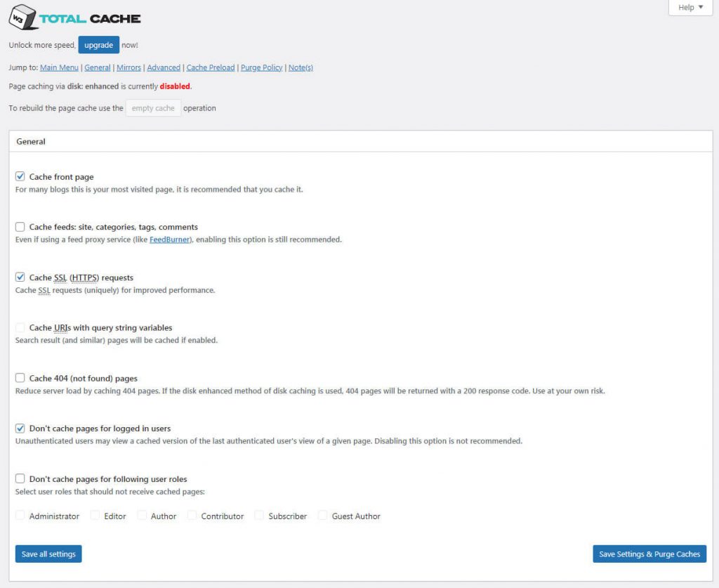
Task: Uncheck the Cache front page checkbox
Action: click(20, 177)
